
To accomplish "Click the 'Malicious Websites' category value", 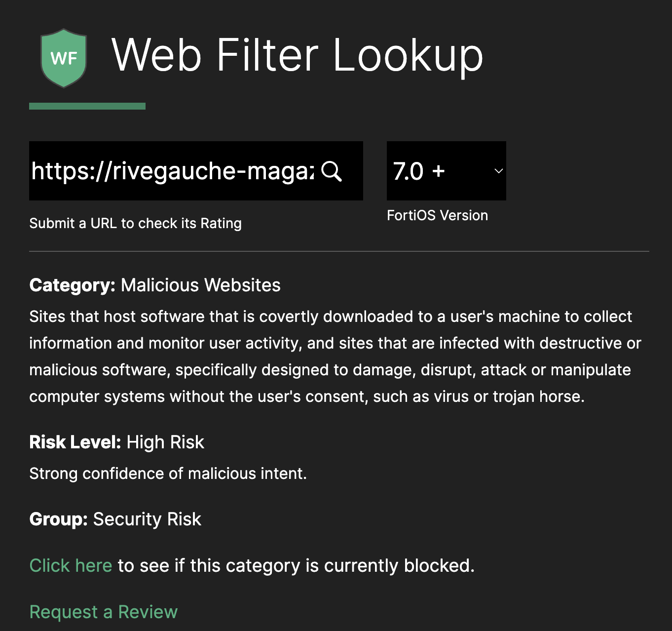I will 200,285.
